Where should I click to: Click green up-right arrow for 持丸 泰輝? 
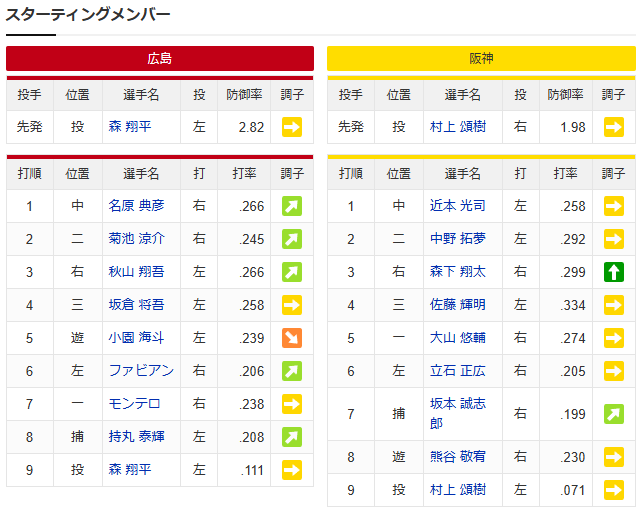292,437
